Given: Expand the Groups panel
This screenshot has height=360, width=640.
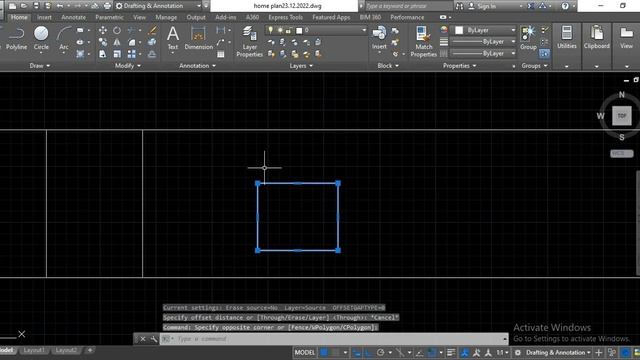Looking at the screenshot, I should coord(534,66).
